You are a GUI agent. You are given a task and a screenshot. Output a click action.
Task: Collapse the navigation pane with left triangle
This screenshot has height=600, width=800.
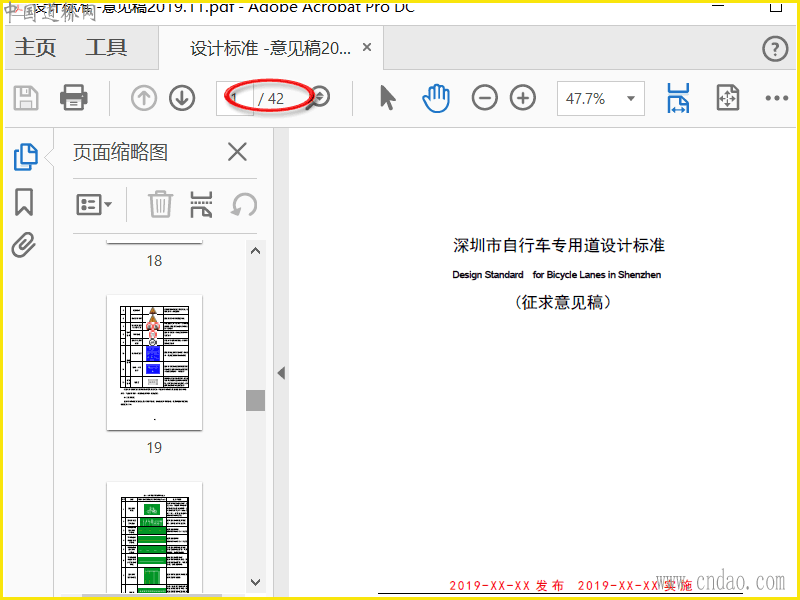point(281,373)
